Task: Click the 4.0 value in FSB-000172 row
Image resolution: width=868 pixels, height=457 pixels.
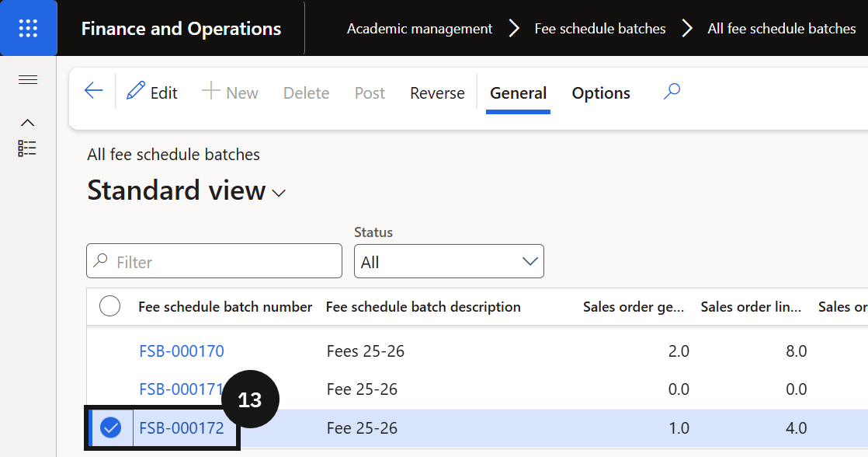Action: (797, 428)
